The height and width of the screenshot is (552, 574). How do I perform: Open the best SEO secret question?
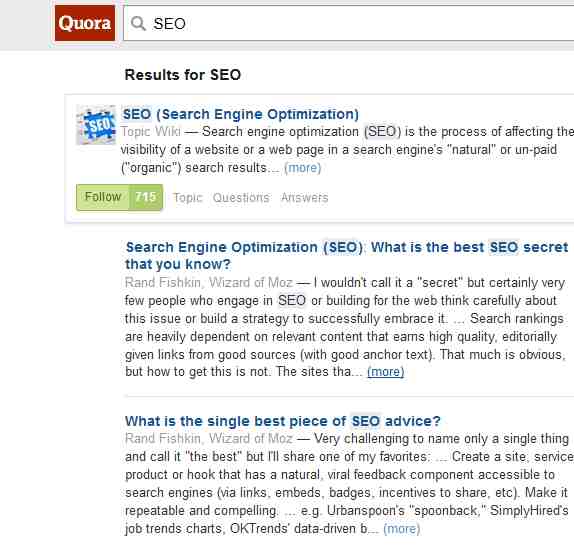[x=346, y=256]
